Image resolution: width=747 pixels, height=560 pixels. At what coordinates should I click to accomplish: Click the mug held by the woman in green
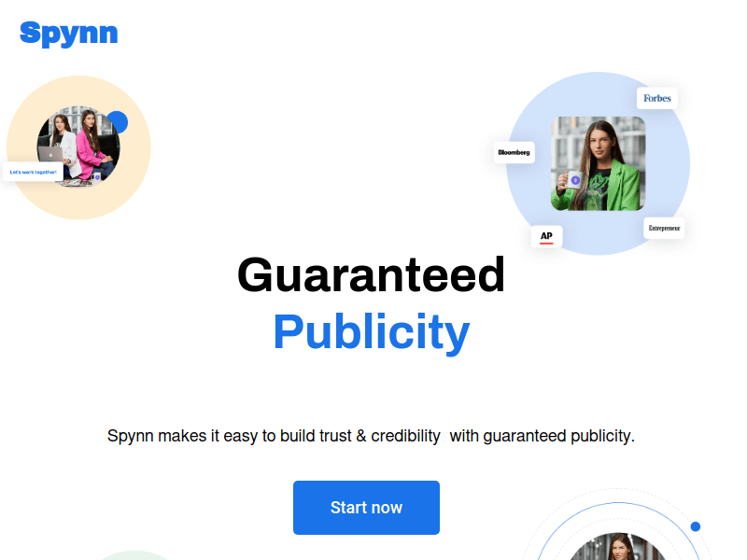(571, 180)
